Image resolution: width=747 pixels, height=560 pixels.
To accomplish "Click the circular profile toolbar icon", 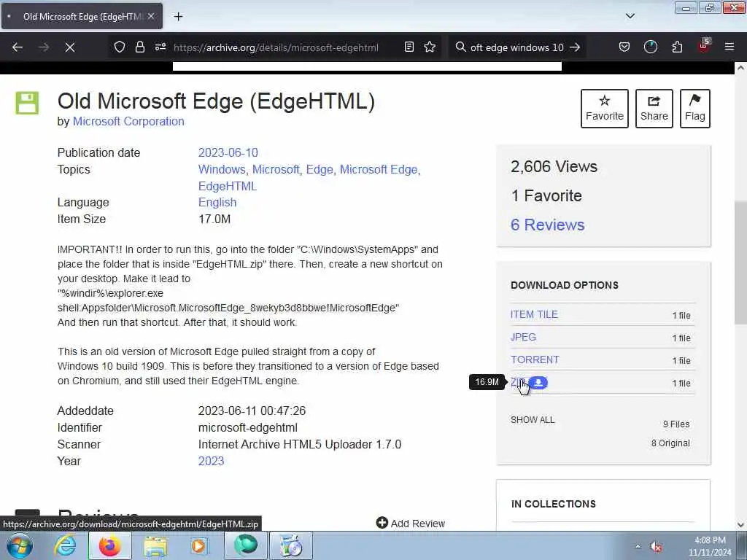I will point(650,47).
